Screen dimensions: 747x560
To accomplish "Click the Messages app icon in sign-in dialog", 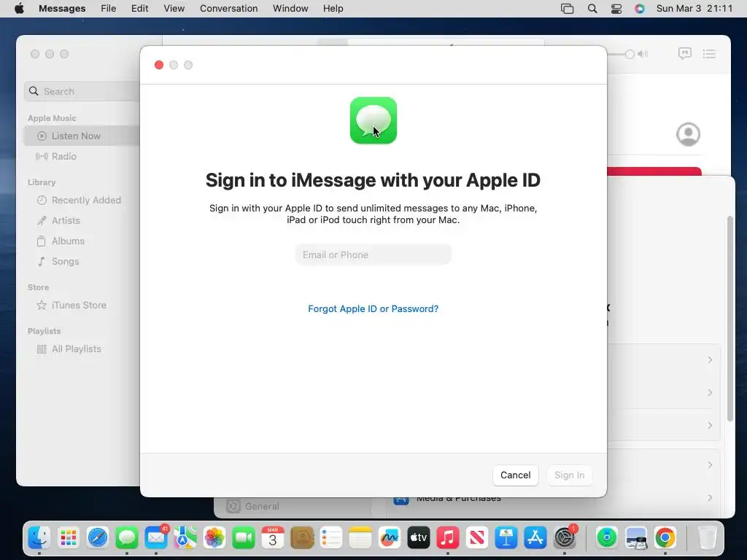I will click(x=373, y=120).
